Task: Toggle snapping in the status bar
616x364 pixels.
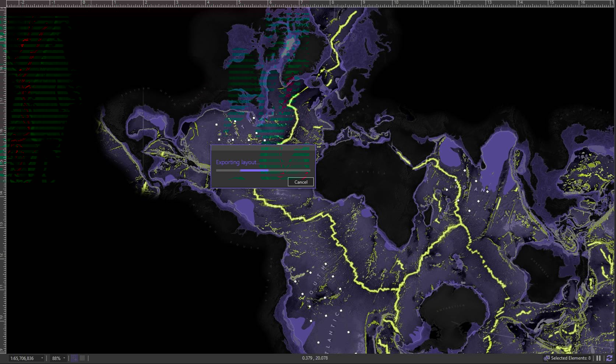Action: pos(74,358)
